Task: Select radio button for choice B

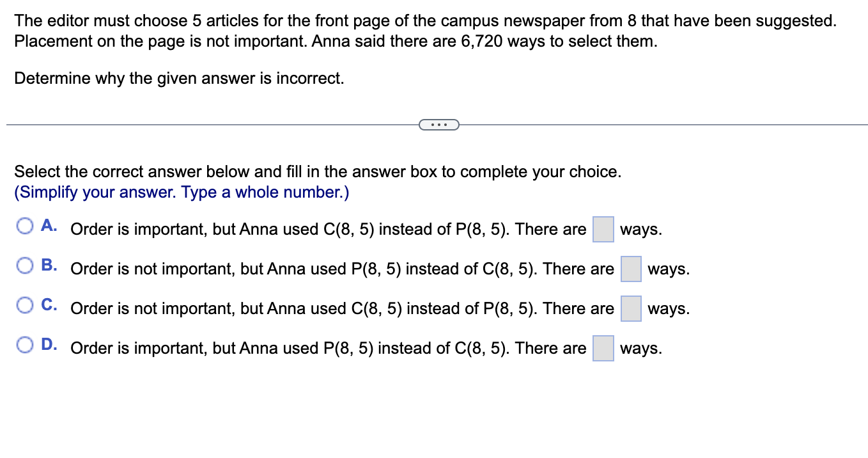Action: click(25, 265)
